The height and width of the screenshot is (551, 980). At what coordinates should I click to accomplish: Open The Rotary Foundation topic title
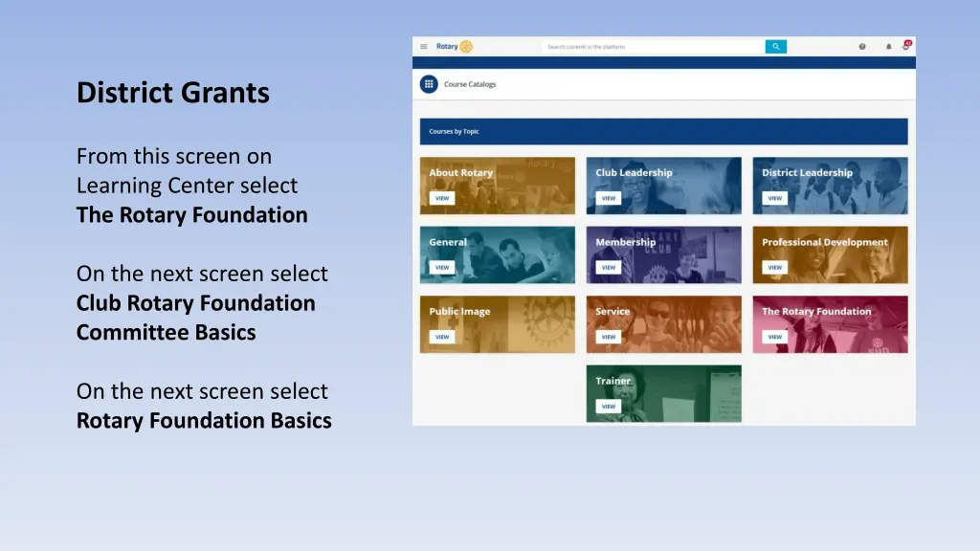pos(816,311)
